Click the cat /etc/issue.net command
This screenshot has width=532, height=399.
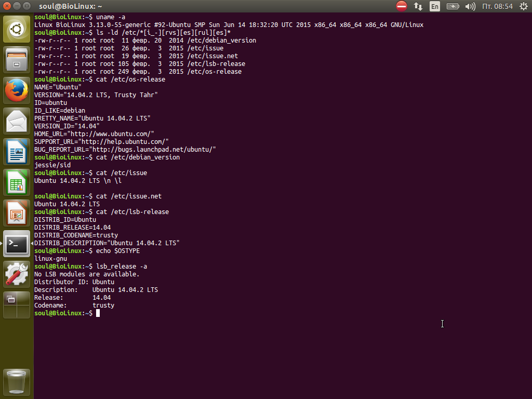coord(129,196)
